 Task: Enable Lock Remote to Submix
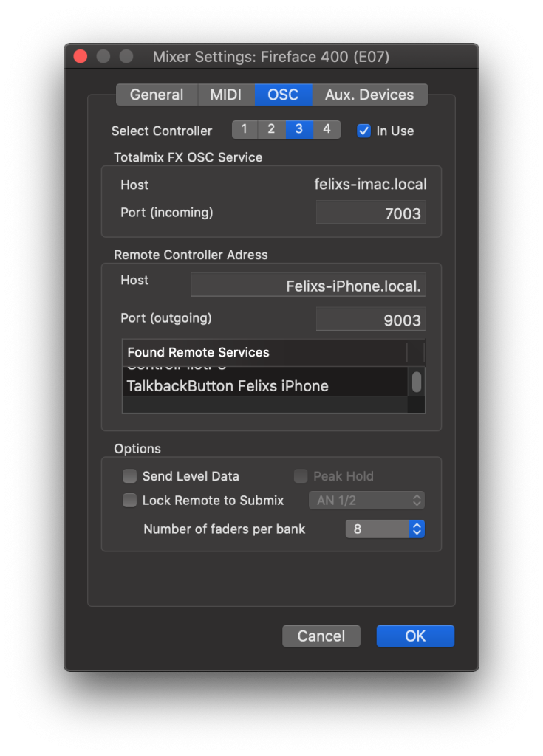coord(129,500)
